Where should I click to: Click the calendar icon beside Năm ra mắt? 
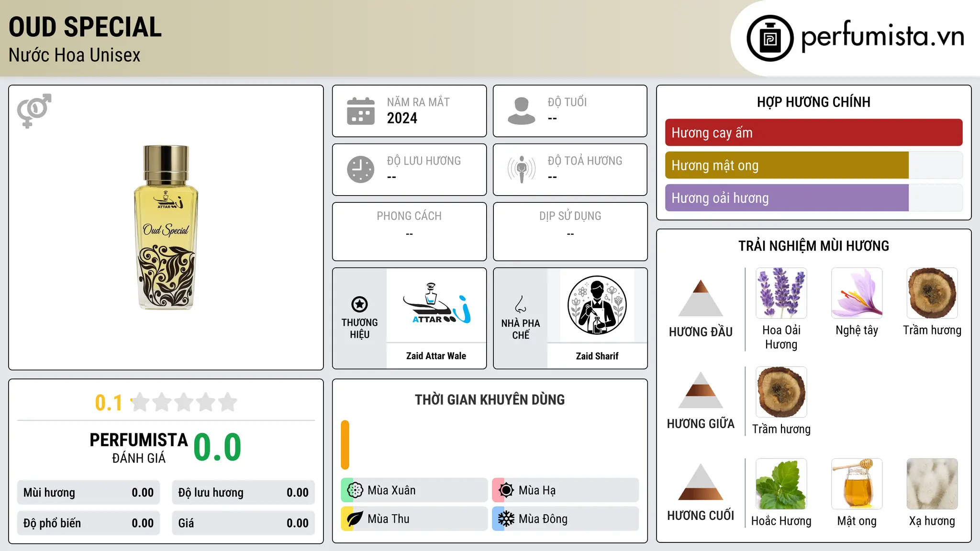coord(361,111)
